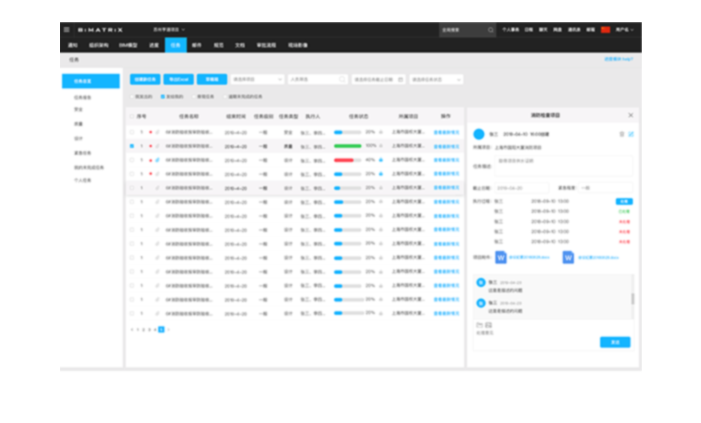
Task: Enable the longest-labeled filter option under the toolbar
Action: click(x=226, y=97)
